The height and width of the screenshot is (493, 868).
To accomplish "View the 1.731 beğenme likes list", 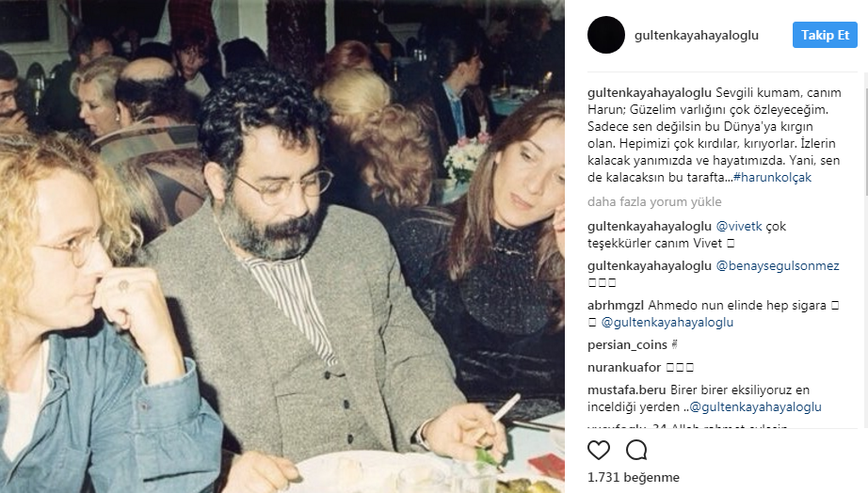I will tap(634, 478).
